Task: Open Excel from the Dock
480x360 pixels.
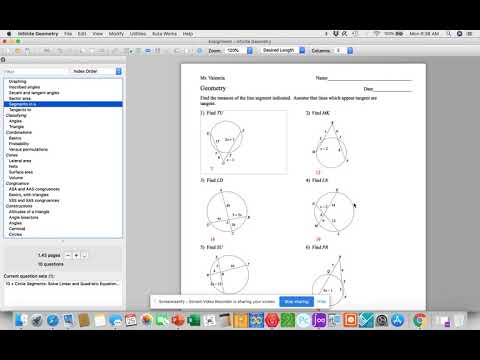Action: tap(194, 320)
